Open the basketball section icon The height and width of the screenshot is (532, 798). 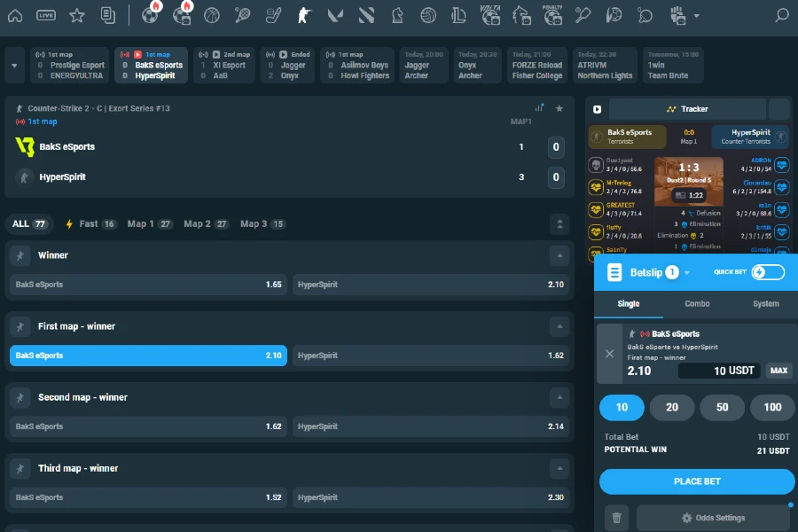click(x=210, y=14)
